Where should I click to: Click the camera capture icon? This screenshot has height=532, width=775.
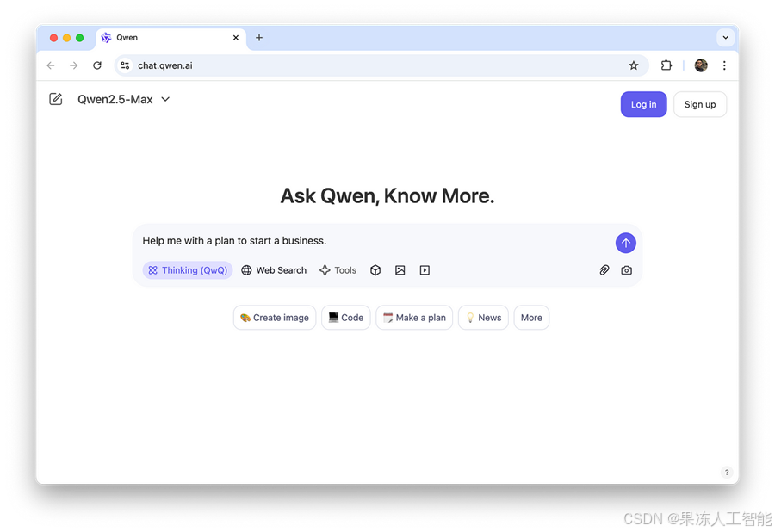tap(626, 270)
